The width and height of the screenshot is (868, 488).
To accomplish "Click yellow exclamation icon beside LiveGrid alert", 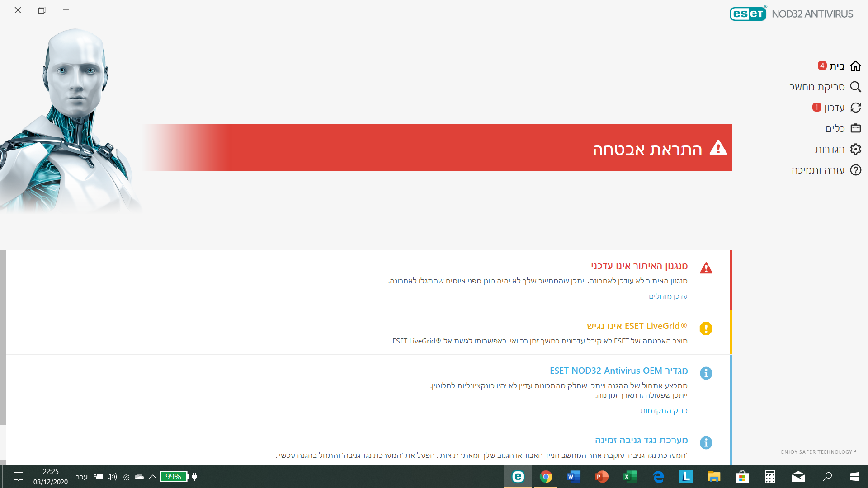I will coord(706,328).
